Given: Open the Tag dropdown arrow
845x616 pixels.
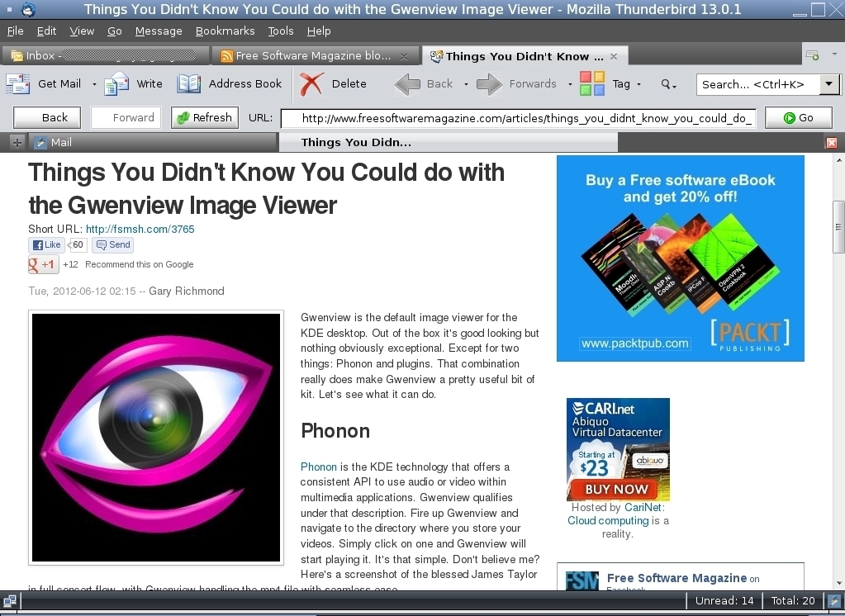Looking at the screenshot, I should click(x=639, y=84).
